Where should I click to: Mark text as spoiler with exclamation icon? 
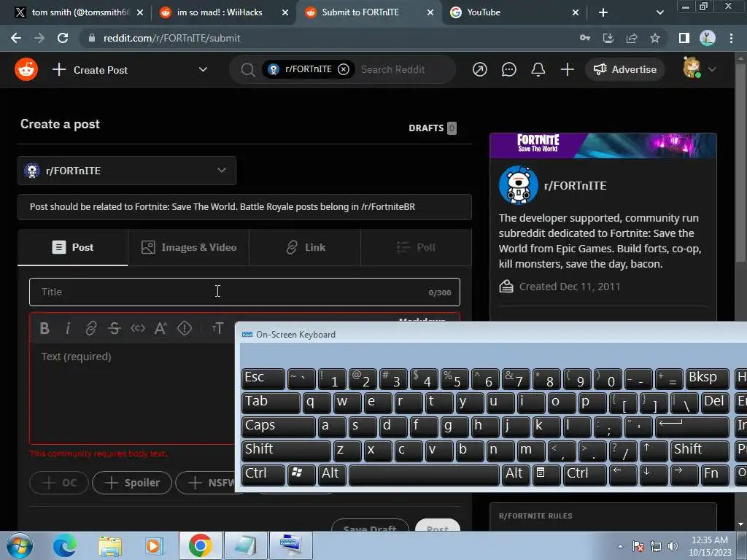pyautogui.click(x=185, y=328)
